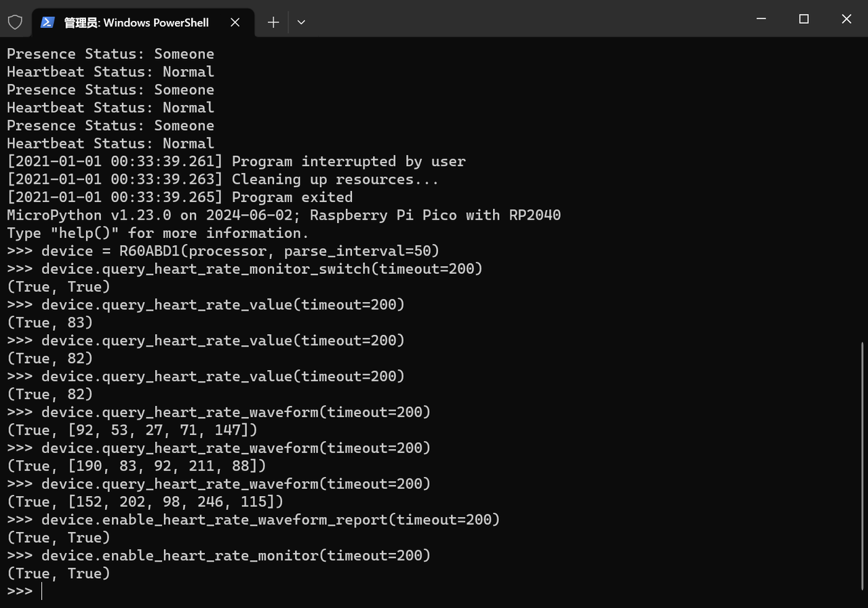The width and height of the screenshot is (868, 608).
Task: Click the MicroPython v1.23.0 version line
Action: [283, 215]
